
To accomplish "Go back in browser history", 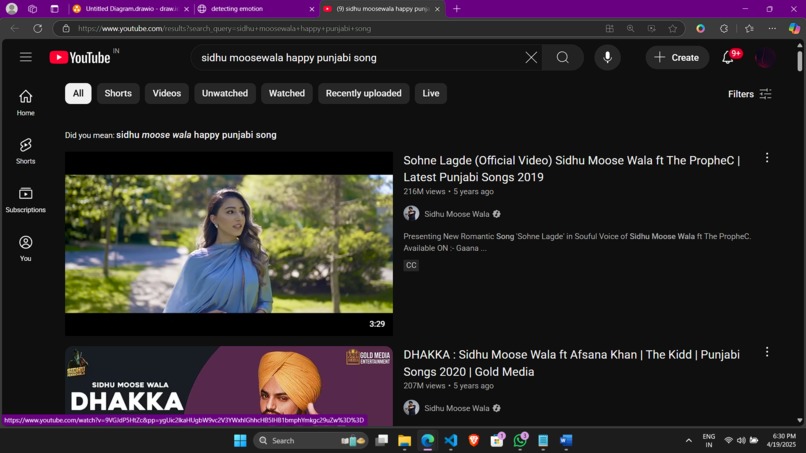I will pos(14,29).
